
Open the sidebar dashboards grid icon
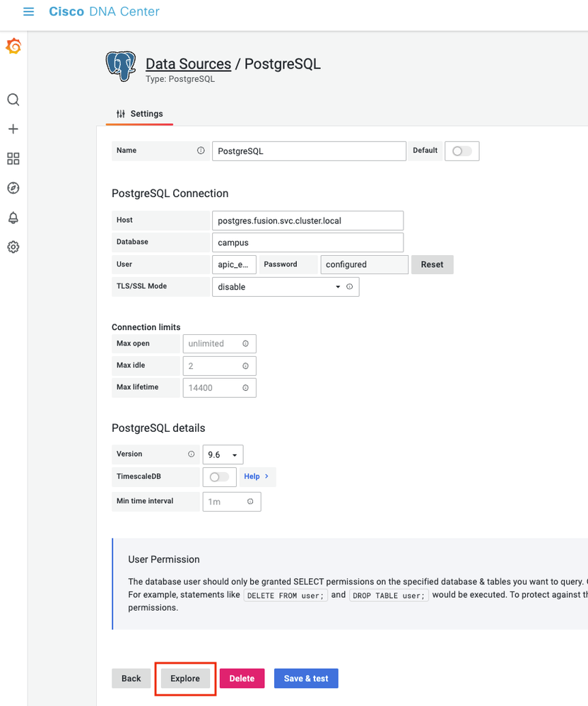(13, 158)
